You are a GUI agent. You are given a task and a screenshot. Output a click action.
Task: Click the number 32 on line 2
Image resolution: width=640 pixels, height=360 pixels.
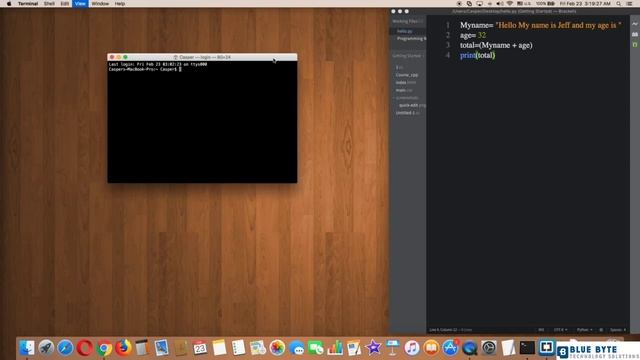[482, 36]
